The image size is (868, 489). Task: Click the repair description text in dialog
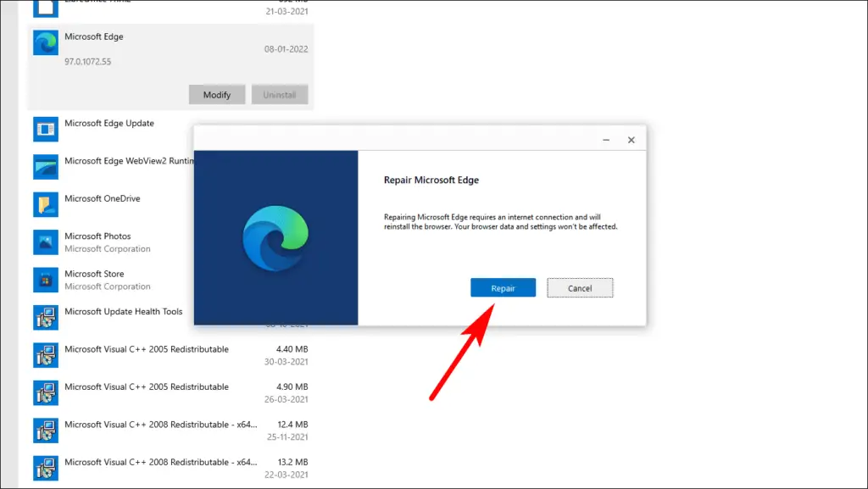click(x=500, y=222)
